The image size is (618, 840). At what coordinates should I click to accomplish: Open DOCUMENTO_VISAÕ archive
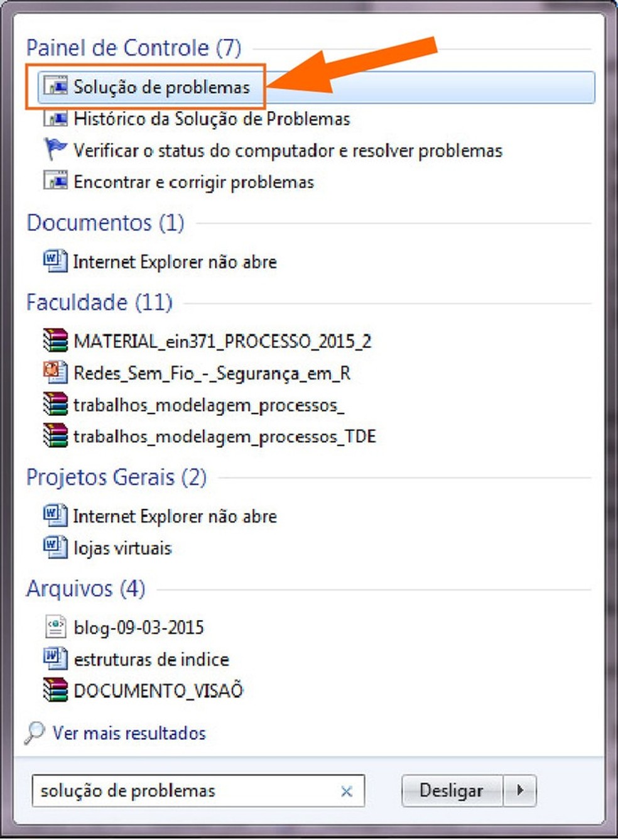click(x=158, y=690)
